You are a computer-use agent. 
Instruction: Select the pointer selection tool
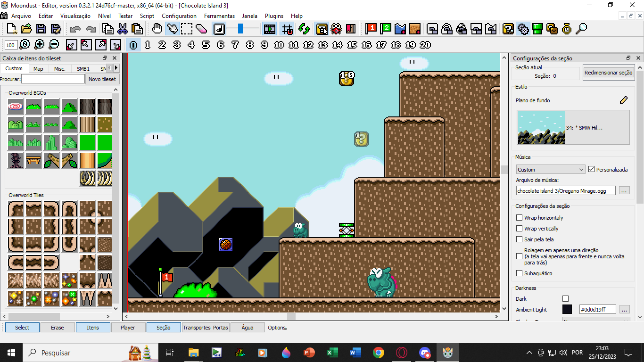(x=172, y=29)
